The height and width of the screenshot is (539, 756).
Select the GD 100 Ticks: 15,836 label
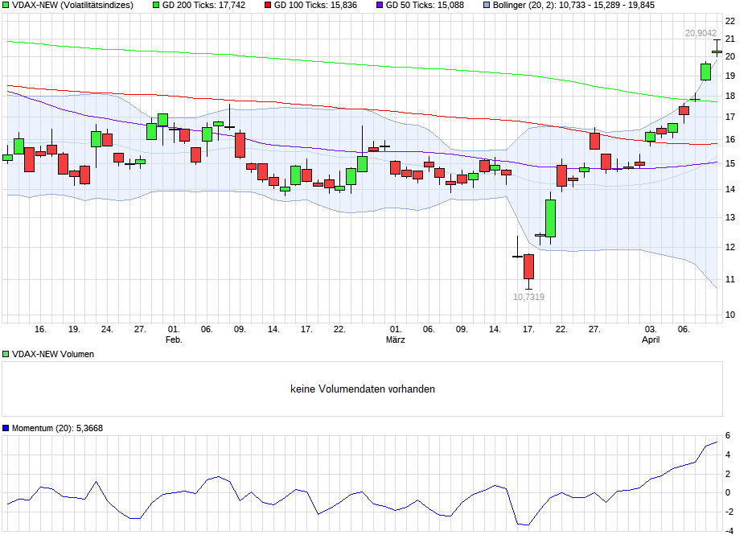(316, 6)
